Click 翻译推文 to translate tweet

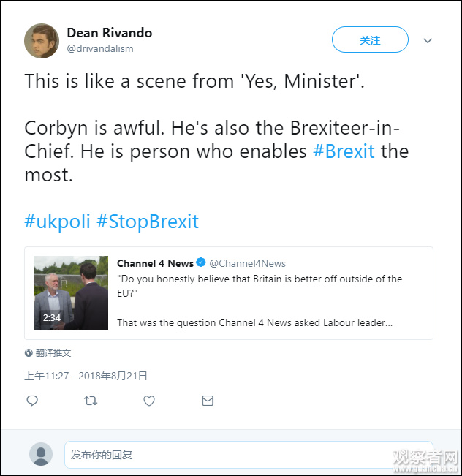coord(53,352)
